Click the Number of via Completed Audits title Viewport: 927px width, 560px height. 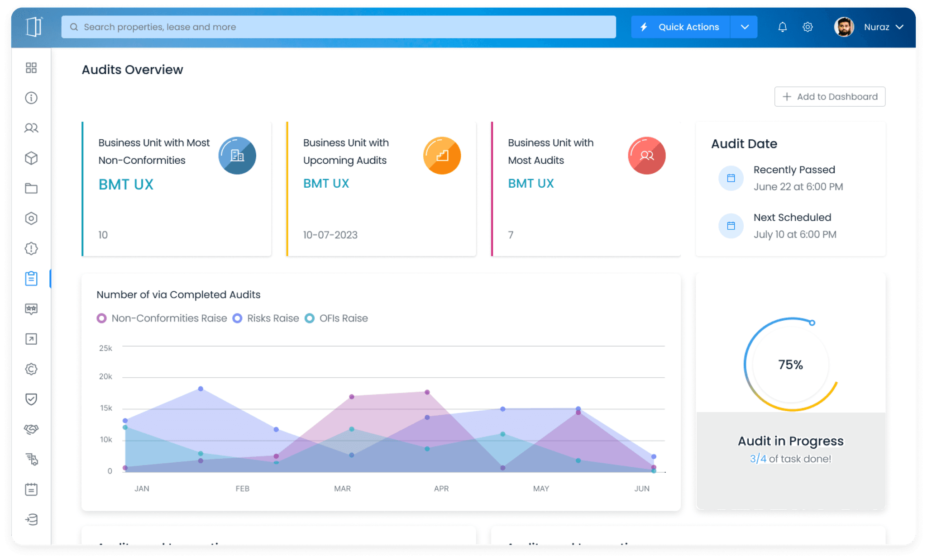(x=178, y=294)
